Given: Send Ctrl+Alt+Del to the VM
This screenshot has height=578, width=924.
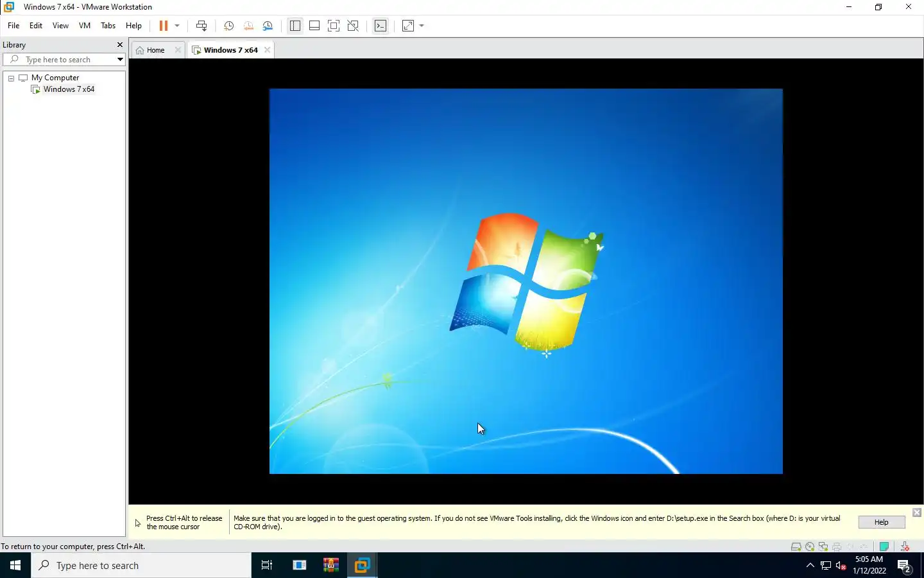Looking at the screenshot, I should click(x=201, y=26).
